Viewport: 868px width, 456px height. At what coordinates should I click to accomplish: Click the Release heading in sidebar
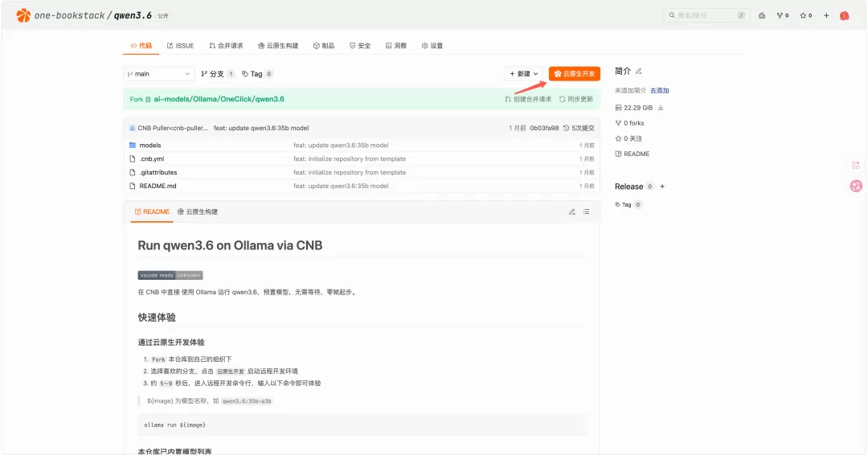coord(628,187)
